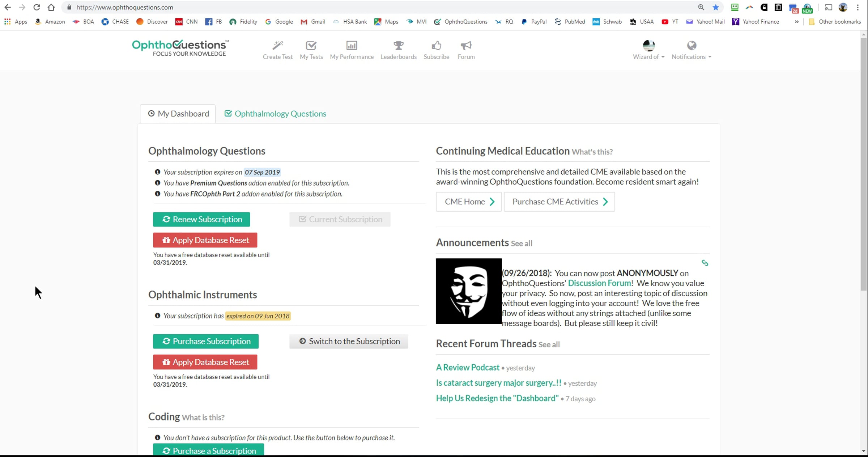Click the browser address bar URL

pos(125,7)
